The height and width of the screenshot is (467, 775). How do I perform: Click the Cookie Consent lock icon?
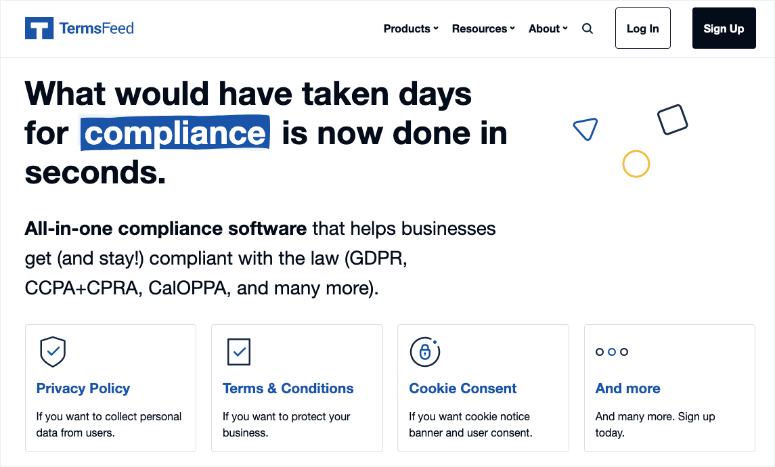pyautogui.click(x=425, y=352)
